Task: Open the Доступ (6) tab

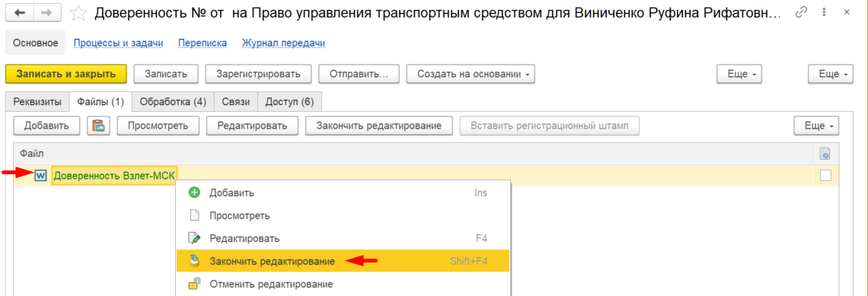Action: click(289, 102)
